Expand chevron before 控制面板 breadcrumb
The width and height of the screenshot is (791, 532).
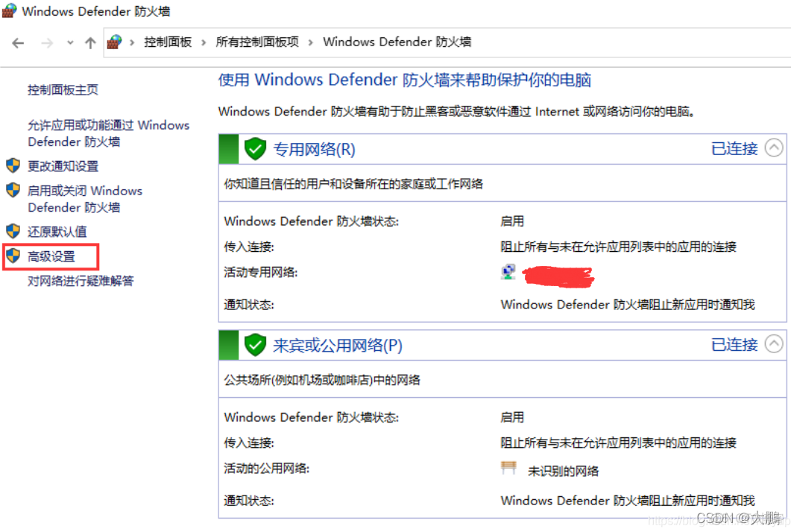[x=132, y=42]
